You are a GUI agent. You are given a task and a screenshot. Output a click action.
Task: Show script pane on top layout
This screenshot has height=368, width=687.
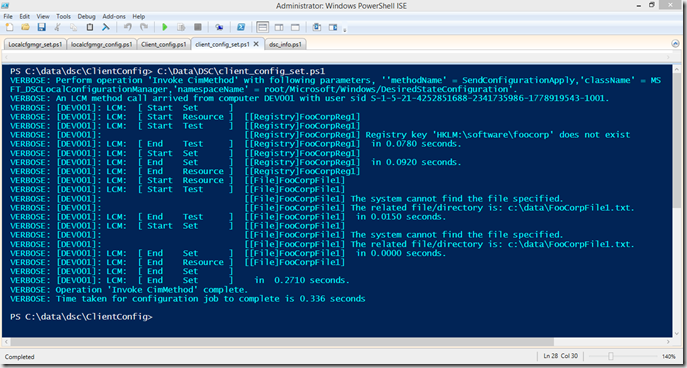coord(262,27)
